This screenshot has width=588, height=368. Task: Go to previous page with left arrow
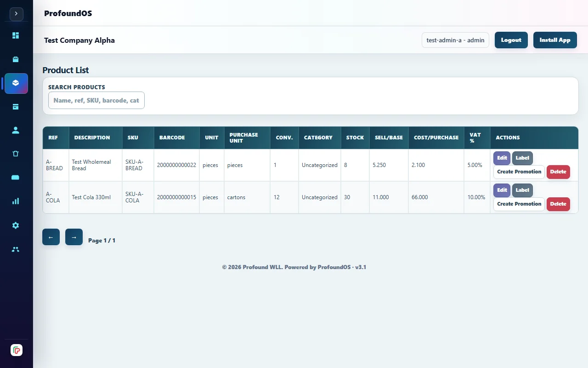(x=51, y=237)
